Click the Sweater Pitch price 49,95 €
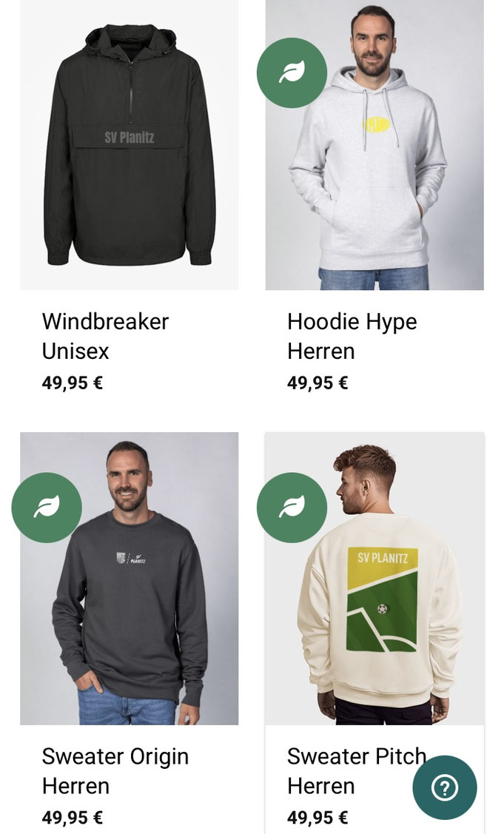 click(317, 818)
